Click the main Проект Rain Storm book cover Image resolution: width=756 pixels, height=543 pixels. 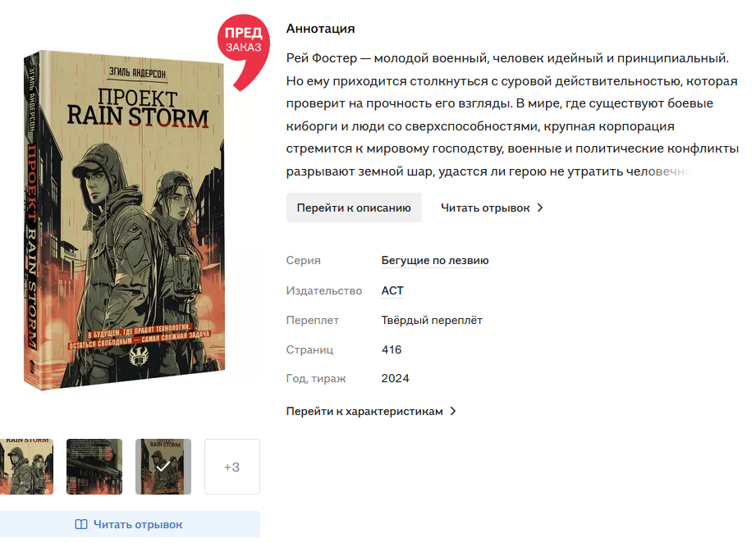pos(125,219)
